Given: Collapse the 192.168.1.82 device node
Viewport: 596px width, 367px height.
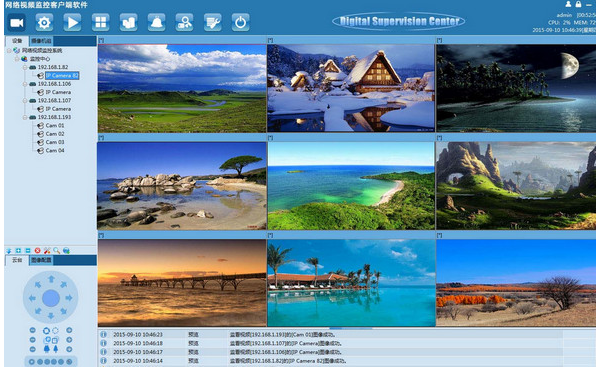Looking at the screenshot, I should [25, 67].
